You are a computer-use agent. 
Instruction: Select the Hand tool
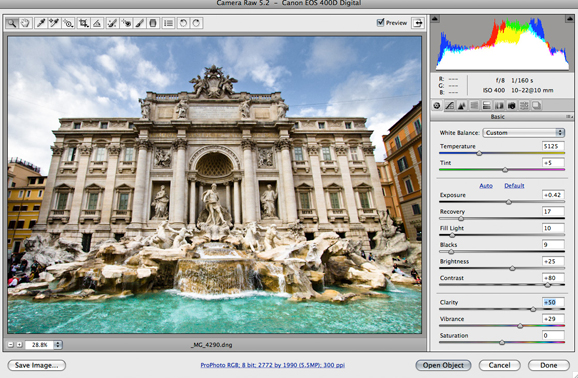pyautogui.click(x=25, y=23)
